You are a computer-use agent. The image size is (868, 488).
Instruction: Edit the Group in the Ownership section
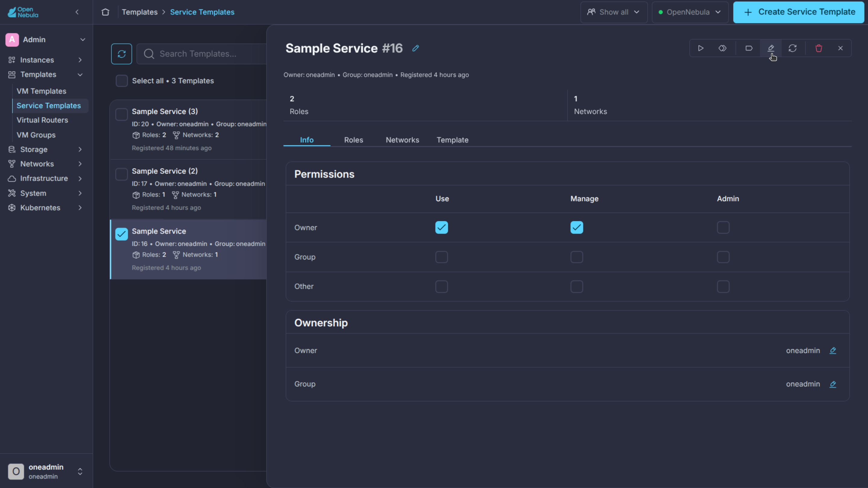tap(833, 384)
